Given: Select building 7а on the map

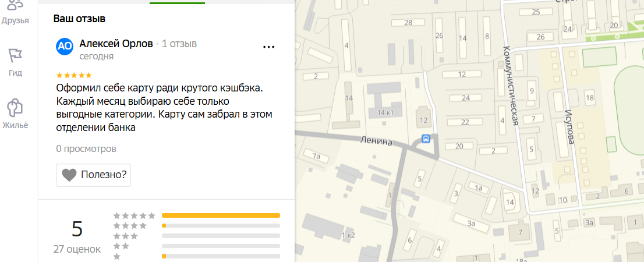Looking at the screenshot, I should (316, 155).
